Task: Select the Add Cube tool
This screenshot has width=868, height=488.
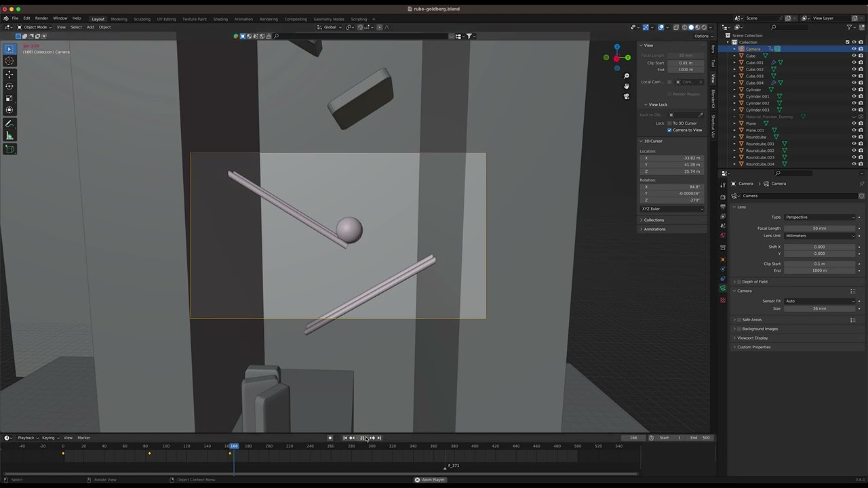Action: point(9,149)
